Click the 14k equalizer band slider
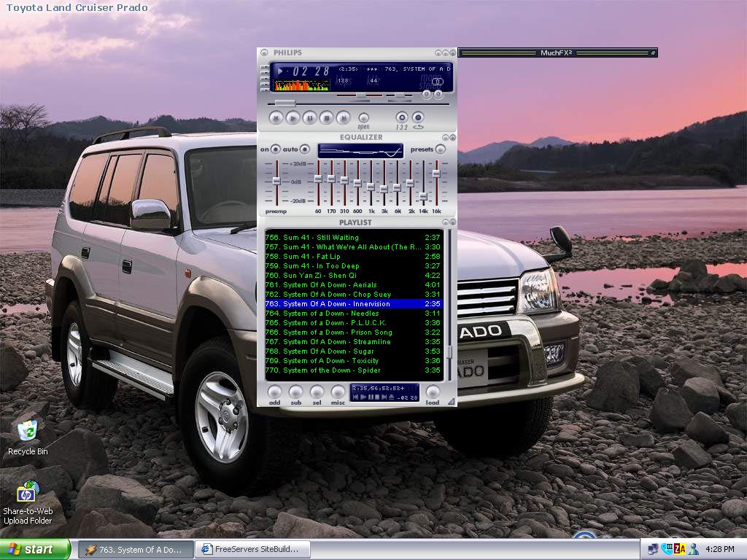Screen dimensions: 747x560 [423, 196]
